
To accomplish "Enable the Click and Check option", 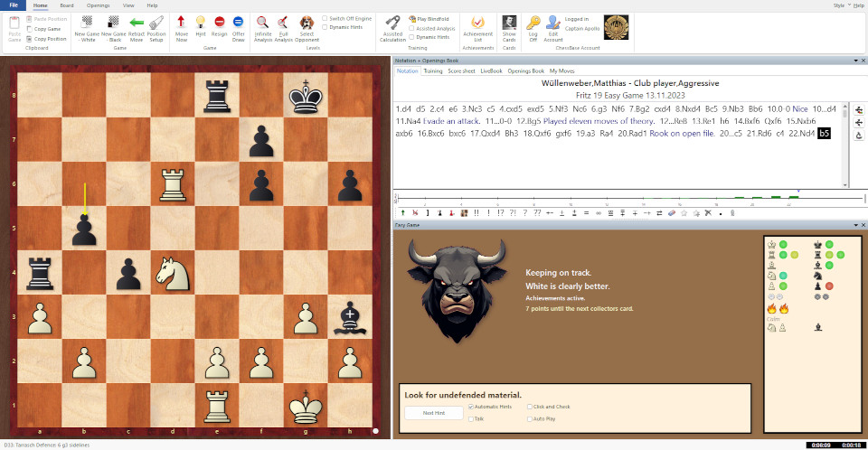I will tap(529, 407).
